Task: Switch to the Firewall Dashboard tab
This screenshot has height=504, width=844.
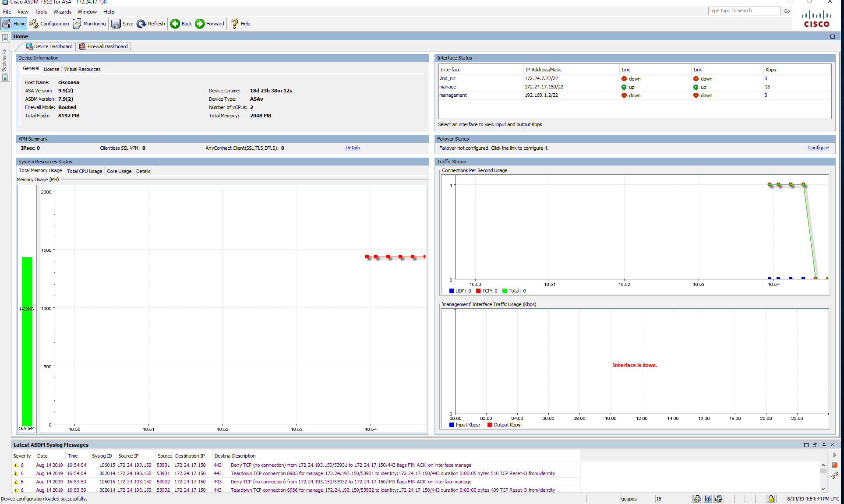Action: tap(103, 46)
